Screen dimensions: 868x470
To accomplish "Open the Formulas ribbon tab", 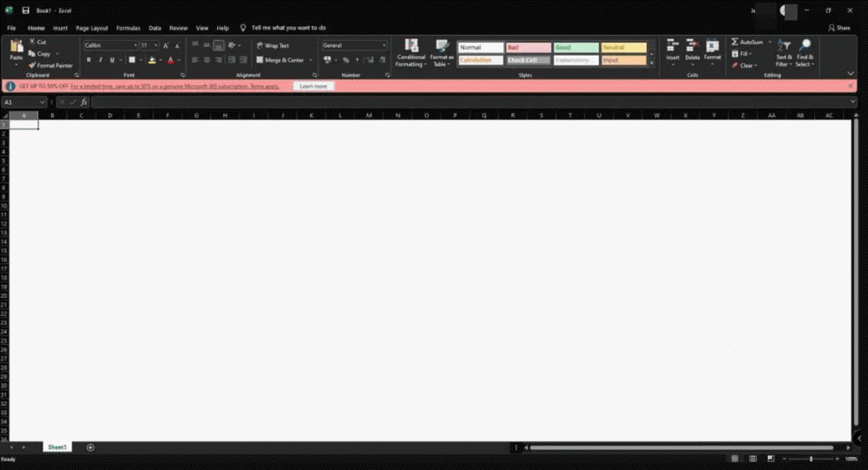I will [x=128, y=28].
